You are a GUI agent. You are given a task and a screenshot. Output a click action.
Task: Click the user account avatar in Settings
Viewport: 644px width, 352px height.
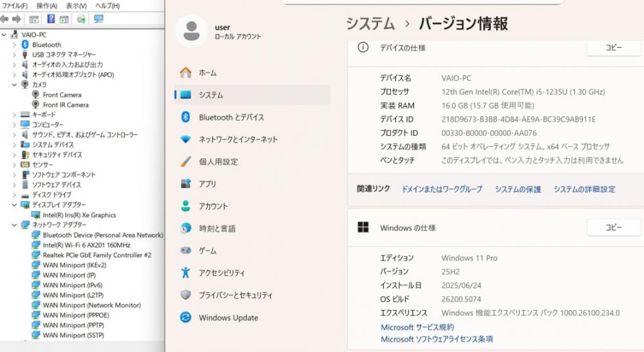click(191, 31)
